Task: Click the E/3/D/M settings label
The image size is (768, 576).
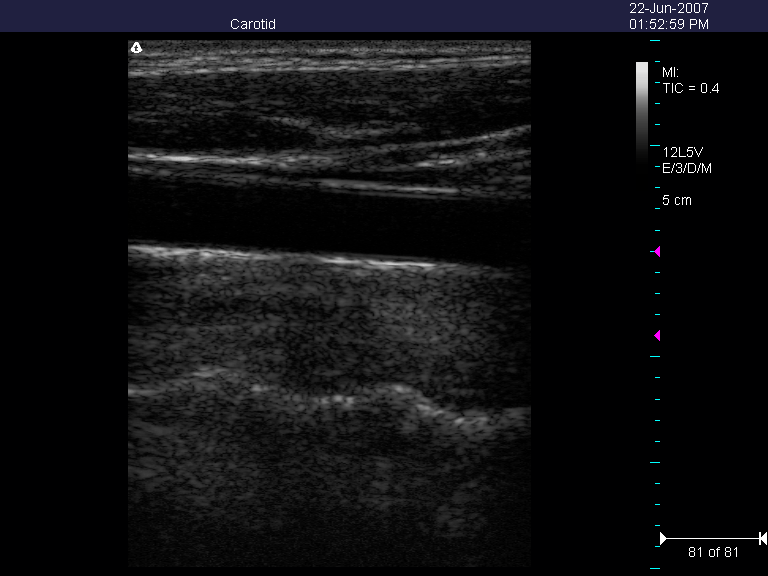Action: click(x=685, y=168)
